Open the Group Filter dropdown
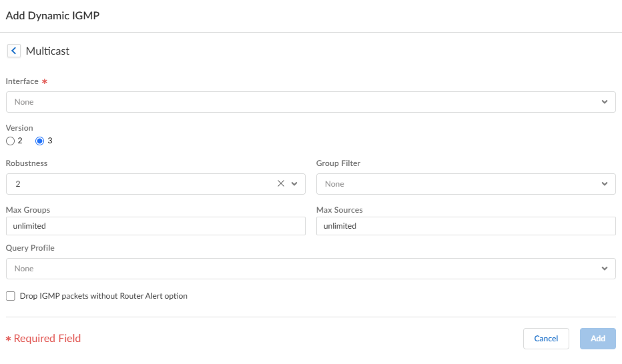This screenshot has width=622, height=364. (x=604, y=184)
